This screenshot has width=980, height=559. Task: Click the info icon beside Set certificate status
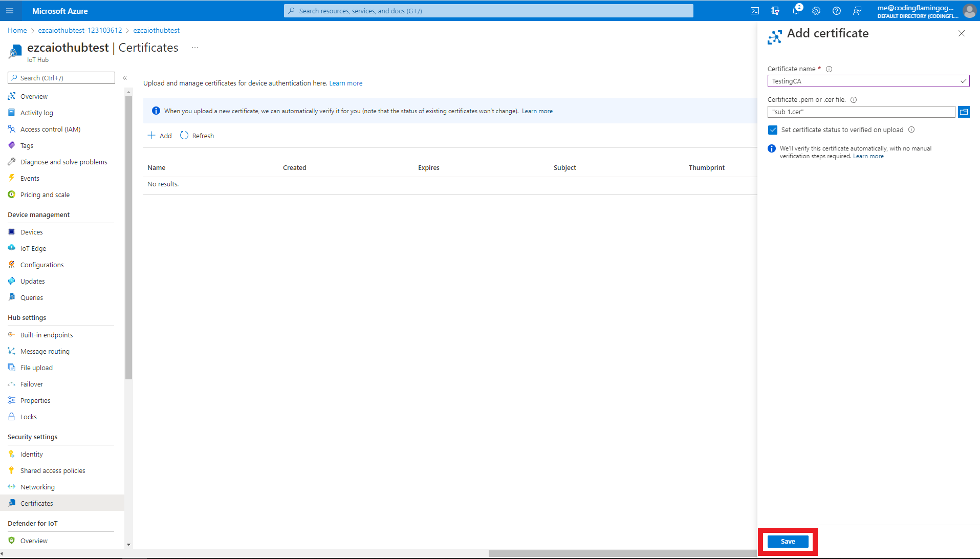pyautogui.click(x=911, y=130)
